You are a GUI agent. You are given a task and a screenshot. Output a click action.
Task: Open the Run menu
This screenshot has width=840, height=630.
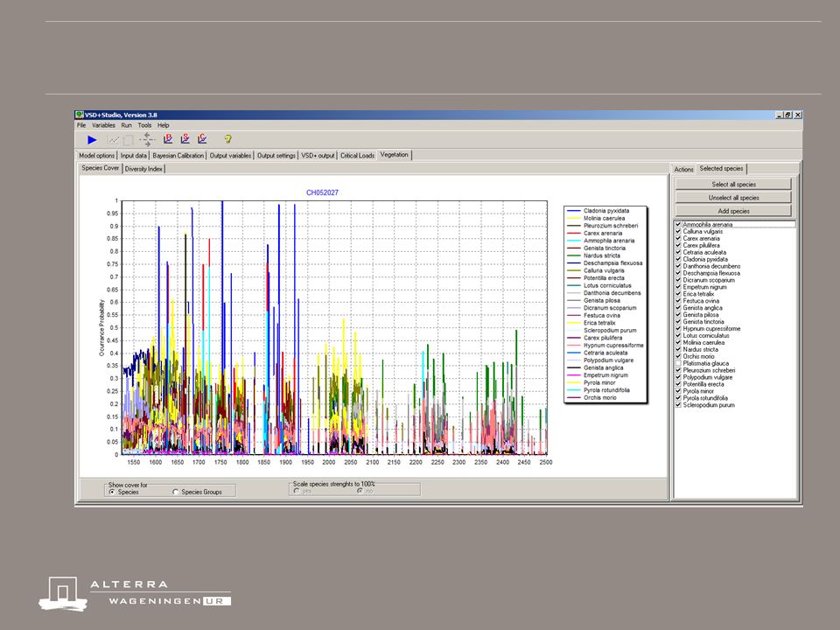tap(126, 125)
